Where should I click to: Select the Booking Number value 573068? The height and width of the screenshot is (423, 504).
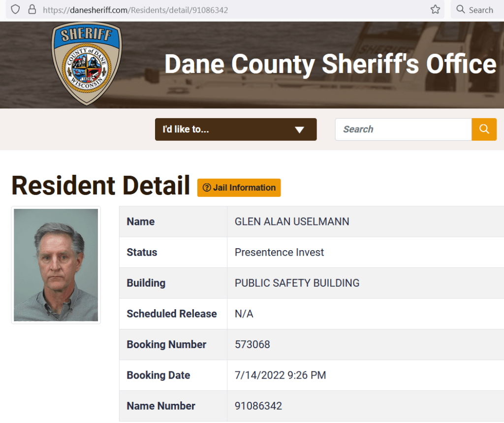[x=252, y=345]
